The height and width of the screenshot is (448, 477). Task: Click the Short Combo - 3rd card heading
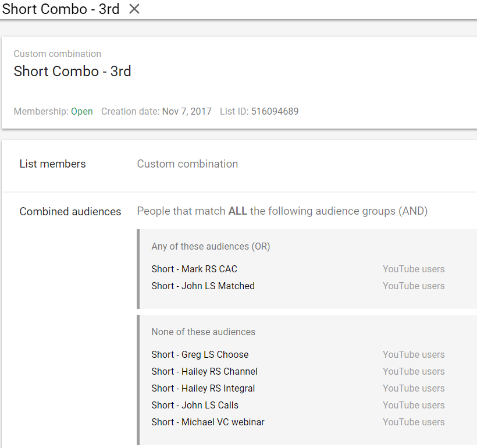(72, 72)
